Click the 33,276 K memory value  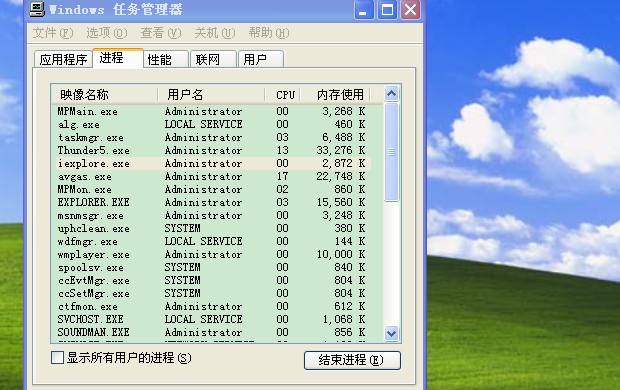point(340,150)
